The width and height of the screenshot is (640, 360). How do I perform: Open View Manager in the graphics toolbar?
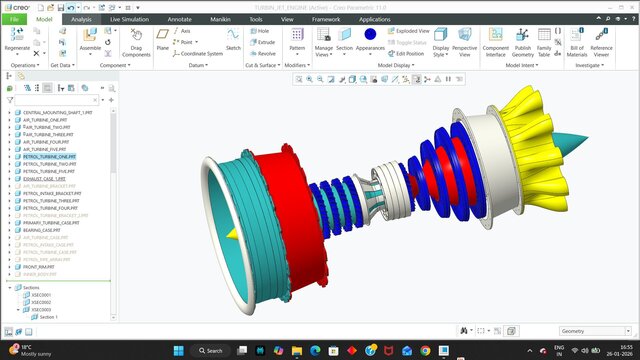[x=373, y=79]
